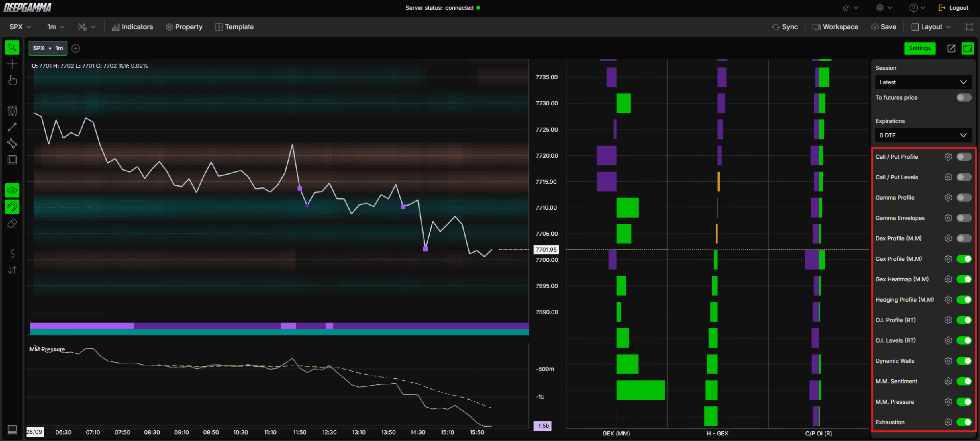Screen dimensions: 980x441
Task: Click the green Settings button
Action: click(x=920, y=48)
